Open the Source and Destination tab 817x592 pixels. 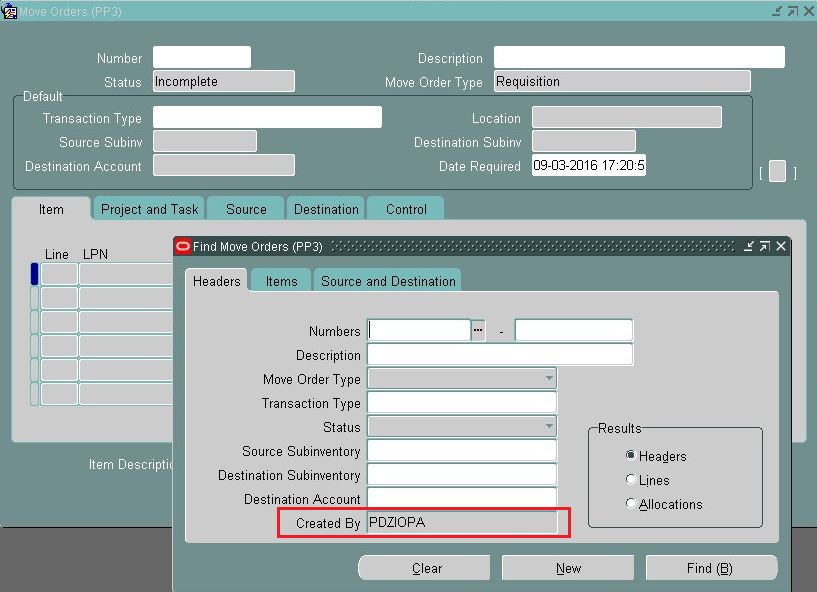[388, 281]
